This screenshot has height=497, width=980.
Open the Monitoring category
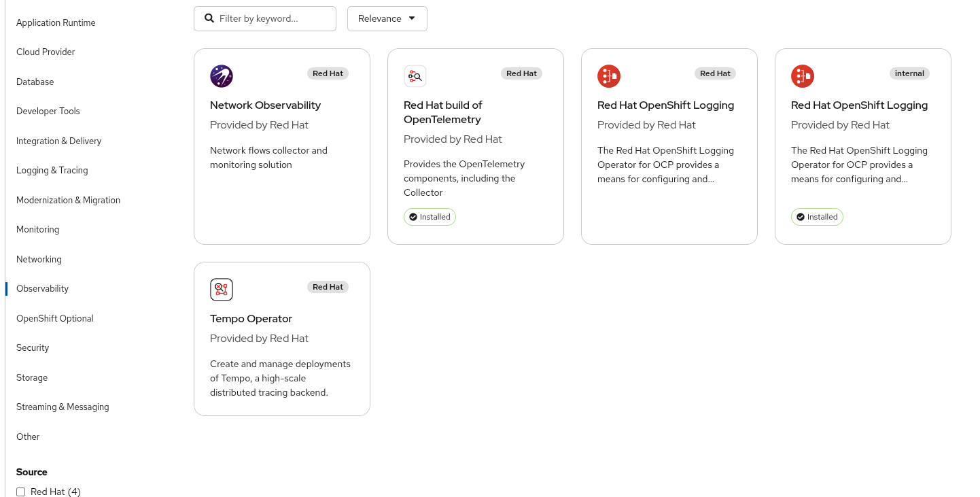(37, 229)
